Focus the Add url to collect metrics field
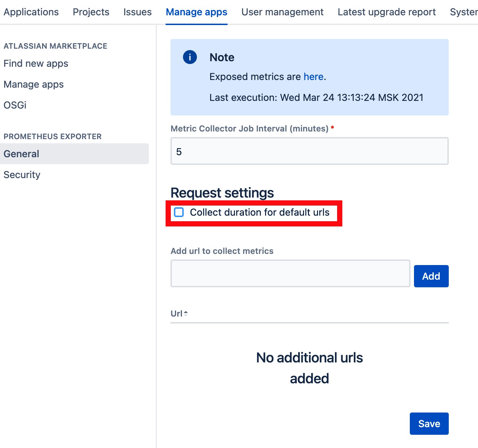This screenshot has height=448, width=478. tap(290, 273)
